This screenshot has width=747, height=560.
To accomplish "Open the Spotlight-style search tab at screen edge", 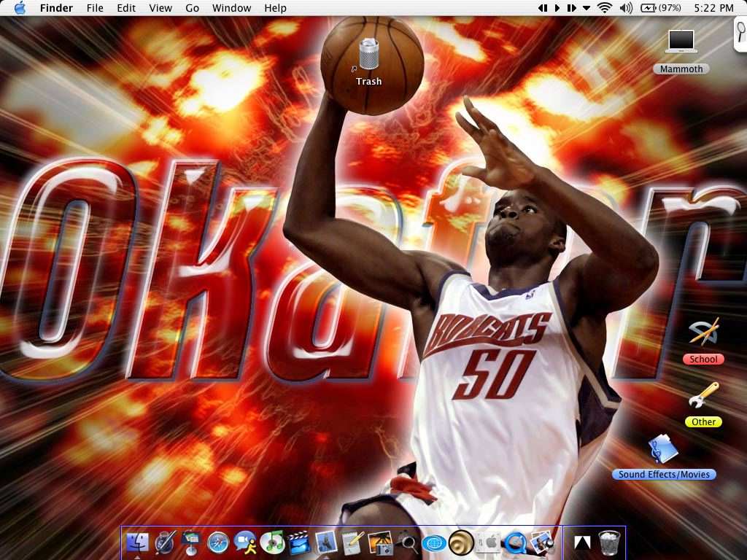I will point(741,33).
